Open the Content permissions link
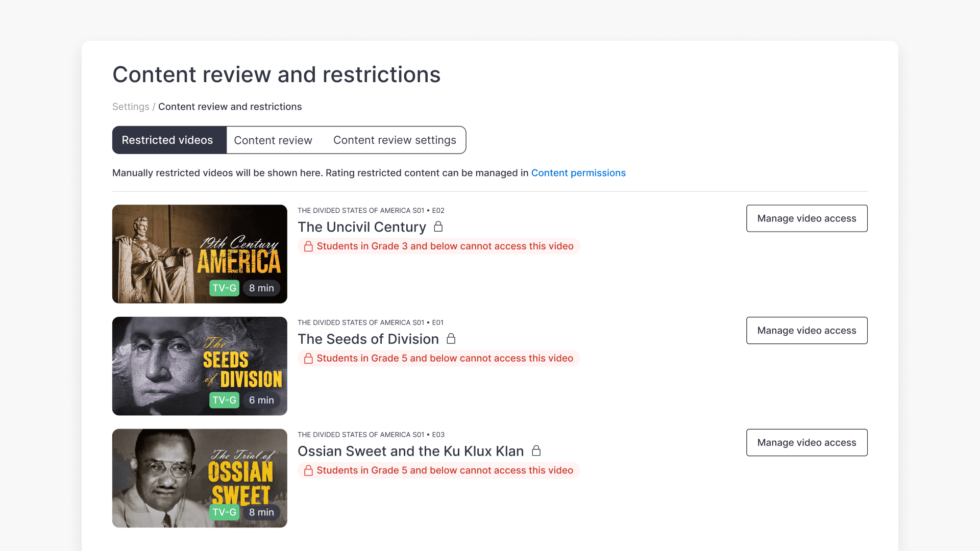This screenshot has width=980, height=551. pos(578,172)
